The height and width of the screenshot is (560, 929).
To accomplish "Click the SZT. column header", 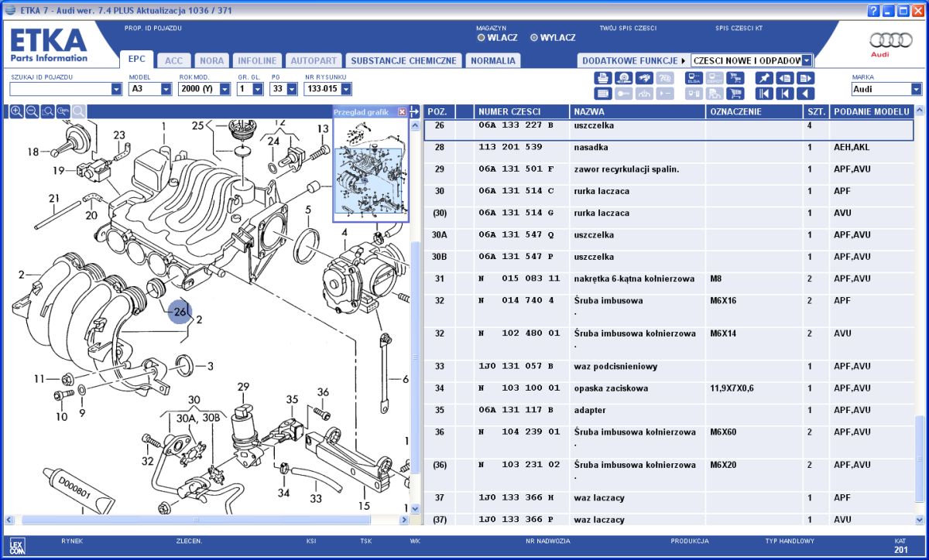I will [x=817, y=111].
